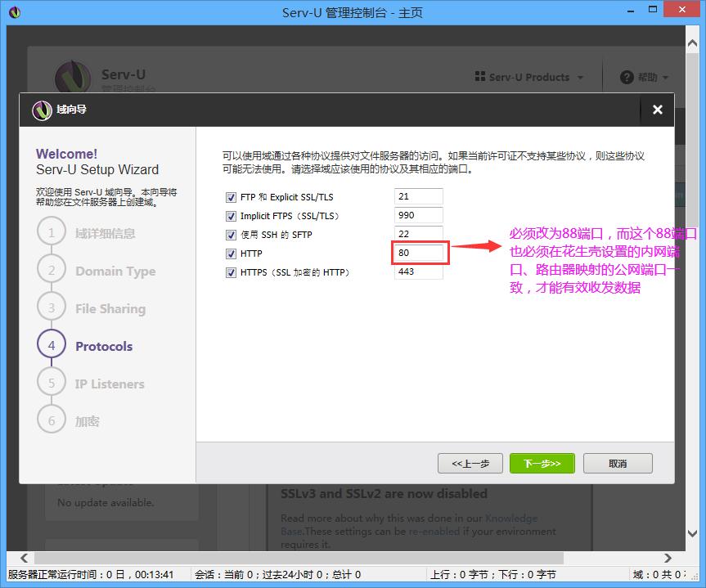This screenshot has width=706, height=588.
Task: Click the 'No update available.' text
Action: [106, 502]
